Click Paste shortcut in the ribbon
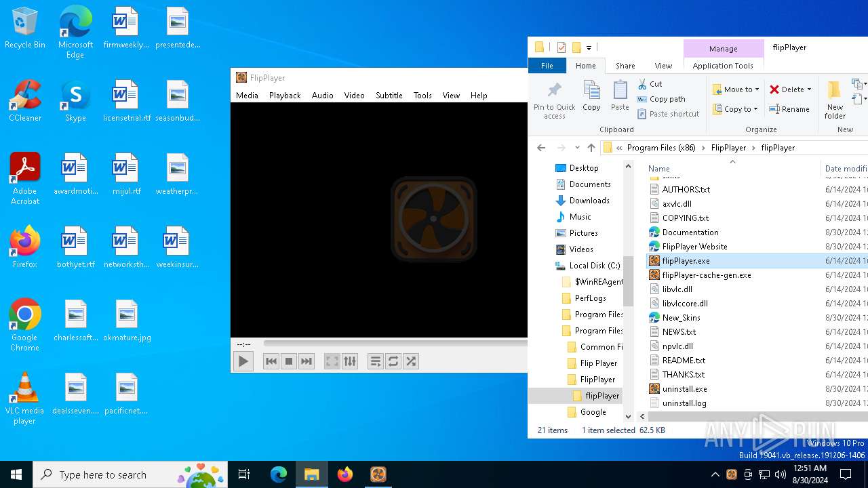The width and height of the screenshot is (868, 488). point(668,114)
